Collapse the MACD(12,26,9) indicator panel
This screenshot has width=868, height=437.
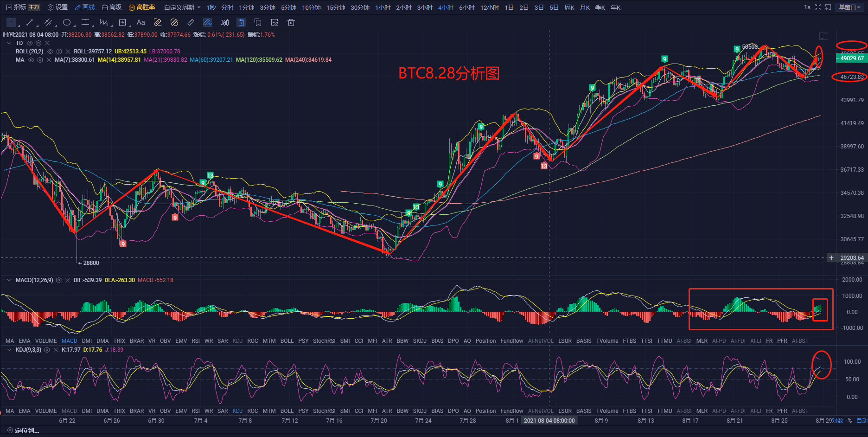(x=9, y=280)
